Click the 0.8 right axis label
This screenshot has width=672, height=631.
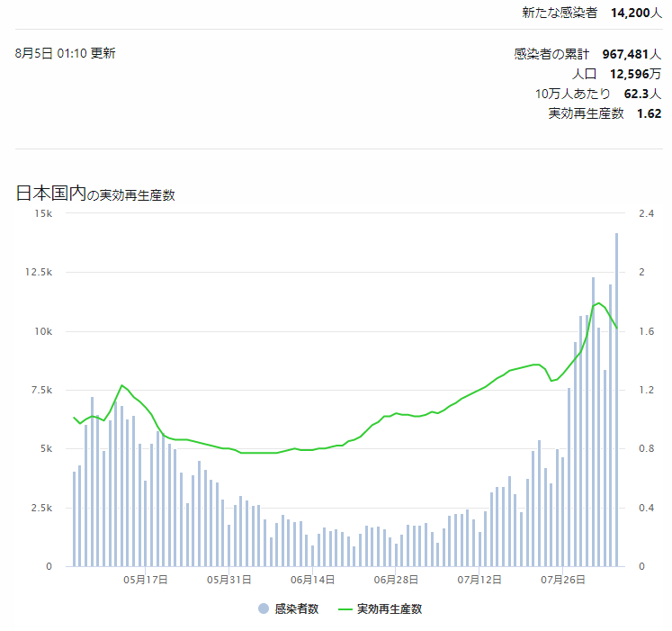pos(646,448)
